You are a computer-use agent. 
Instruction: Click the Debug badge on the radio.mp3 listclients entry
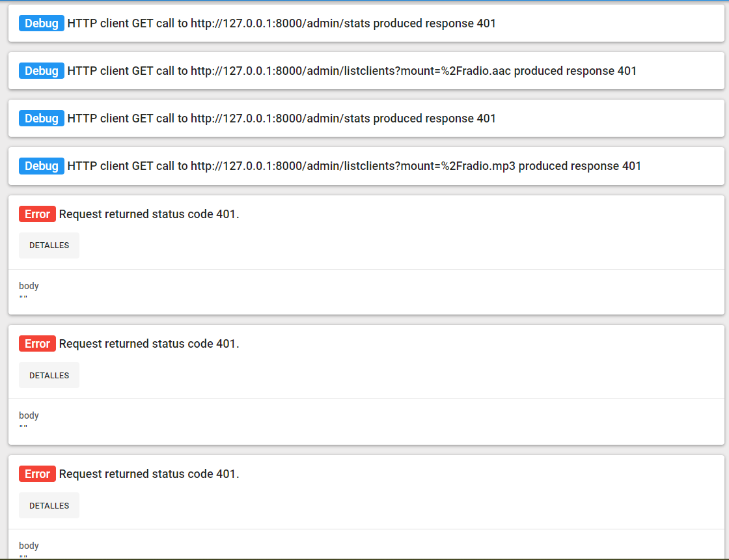click(x=41, y=165)
